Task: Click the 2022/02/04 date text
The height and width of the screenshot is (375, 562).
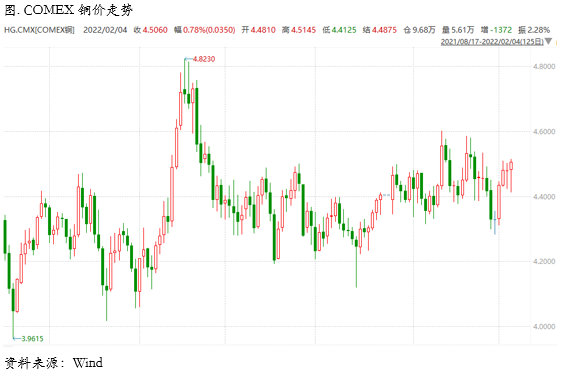Action: point(105,30)
